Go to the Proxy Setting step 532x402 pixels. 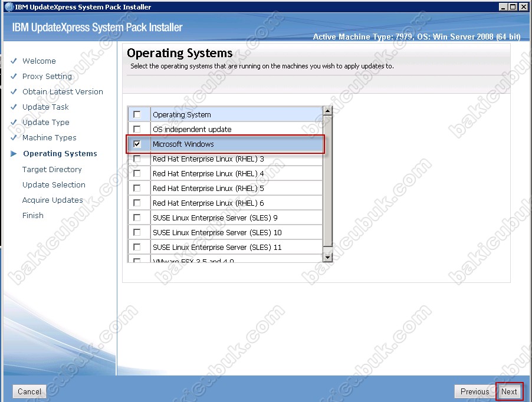coord(47,76)
